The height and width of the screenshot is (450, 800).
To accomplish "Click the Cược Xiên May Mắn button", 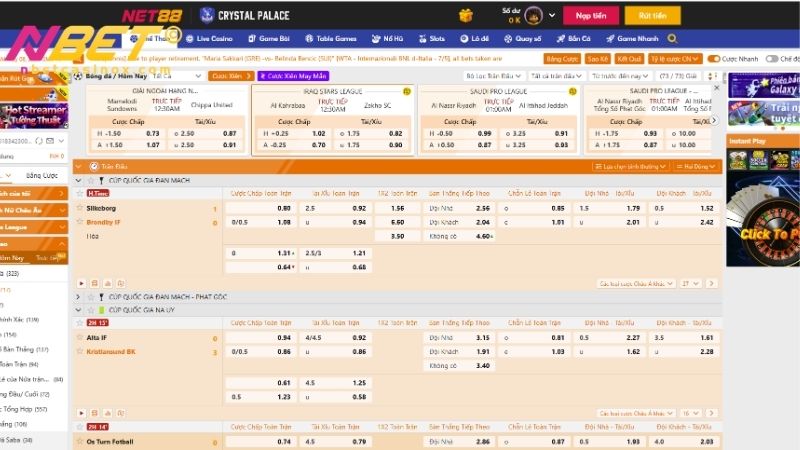I will point(293,76).
